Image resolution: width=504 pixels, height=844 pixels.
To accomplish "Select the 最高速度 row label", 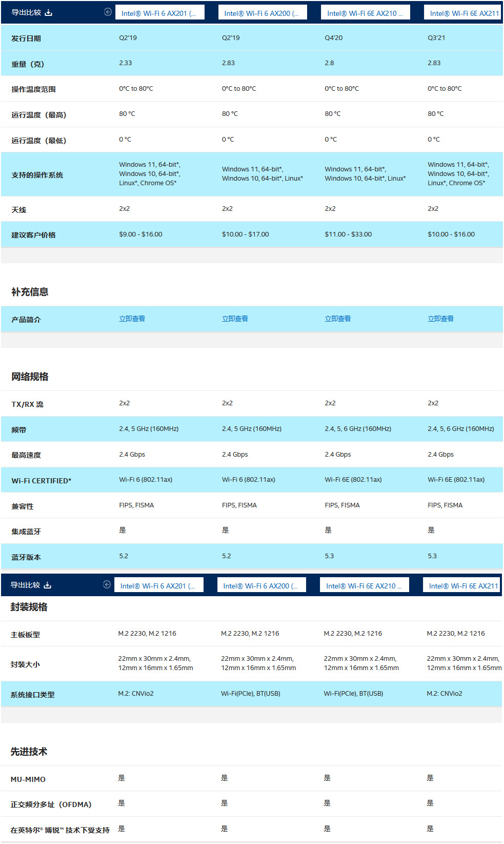I will [x=26, y=455].
